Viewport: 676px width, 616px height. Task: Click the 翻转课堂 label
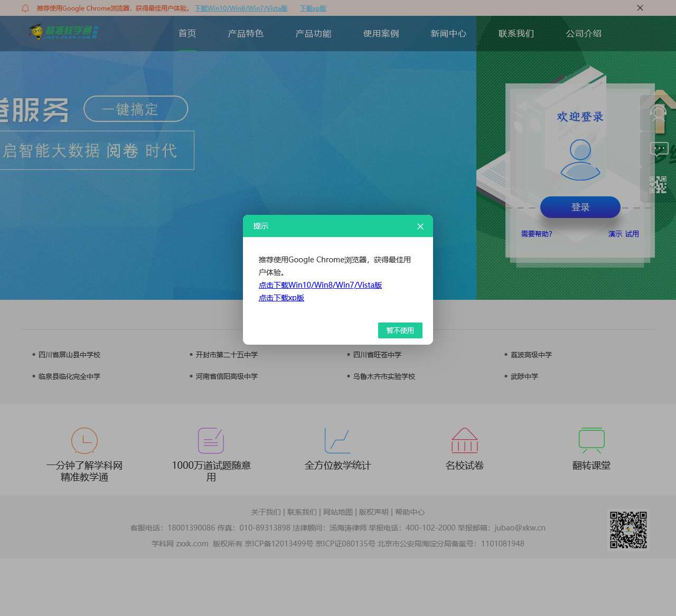click(591, 465)
